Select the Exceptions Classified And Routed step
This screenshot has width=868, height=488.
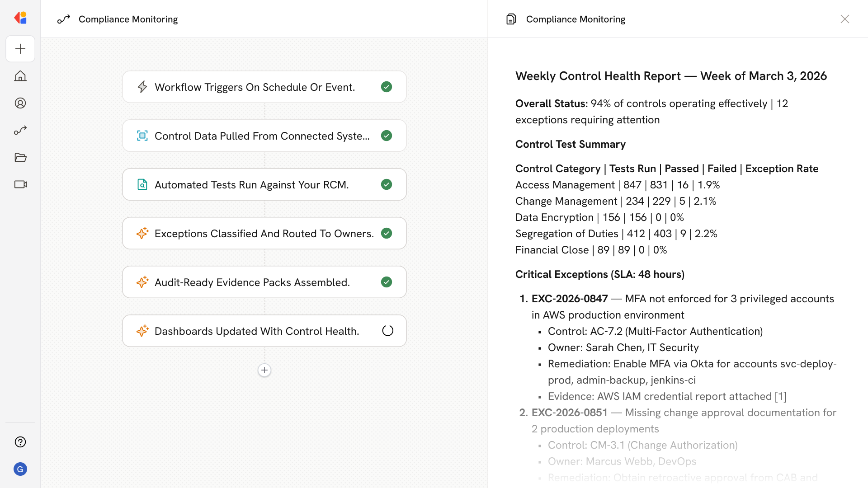tap(264, 233)
